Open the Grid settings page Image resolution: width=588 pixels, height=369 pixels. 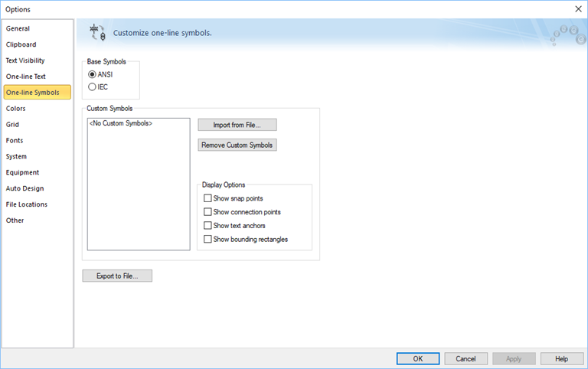pos(13,124)
